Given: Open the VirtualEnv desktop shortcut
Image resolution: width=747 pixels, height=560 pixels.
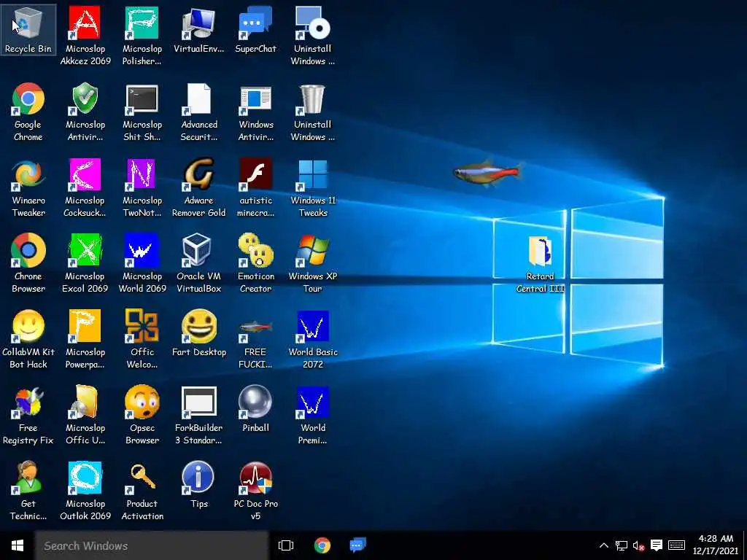Looking at the screenshot, I should pos(198,30).
